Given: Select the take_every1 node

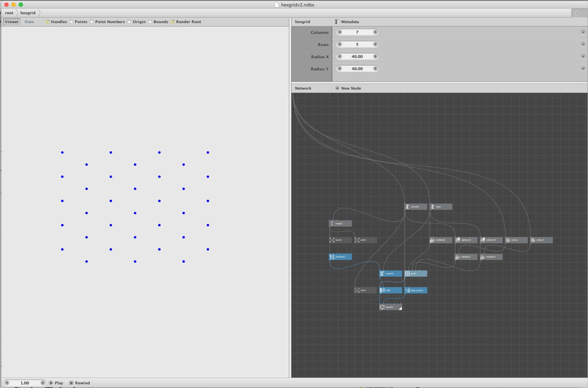Looking at the screenshot, I should [416, 290].
